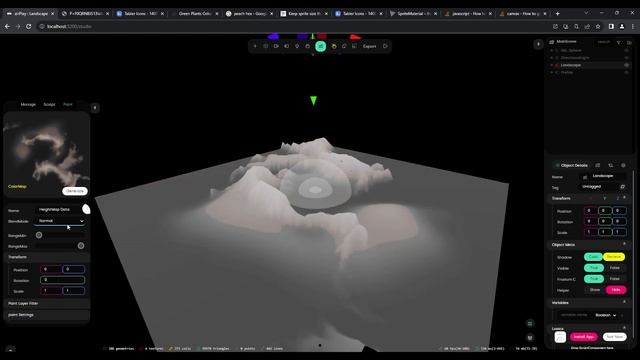Image resolution: width=640 pixels, height=360 pixels.
Task: Set Helper to Show
Action: (595, 290)
